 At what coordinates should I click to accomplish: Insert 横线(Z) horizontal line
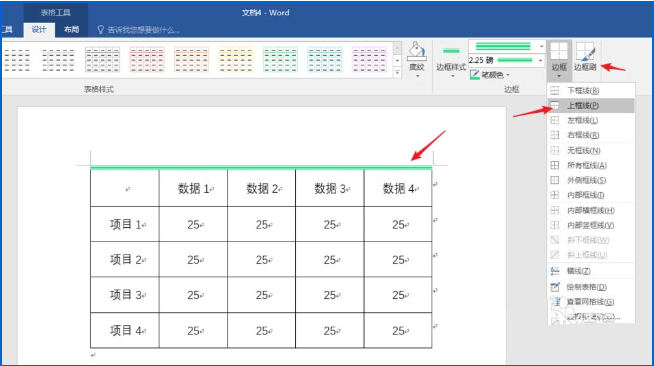(x=591, y=271)
